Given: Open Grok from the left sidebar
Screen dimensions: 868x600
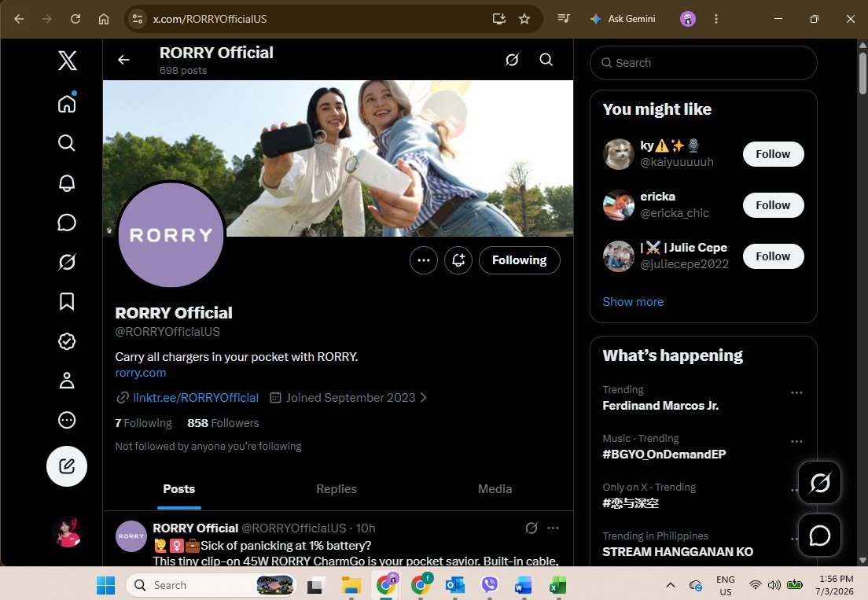Looking at the screenshot, I should pyautogui.click(x=67, y=262).
